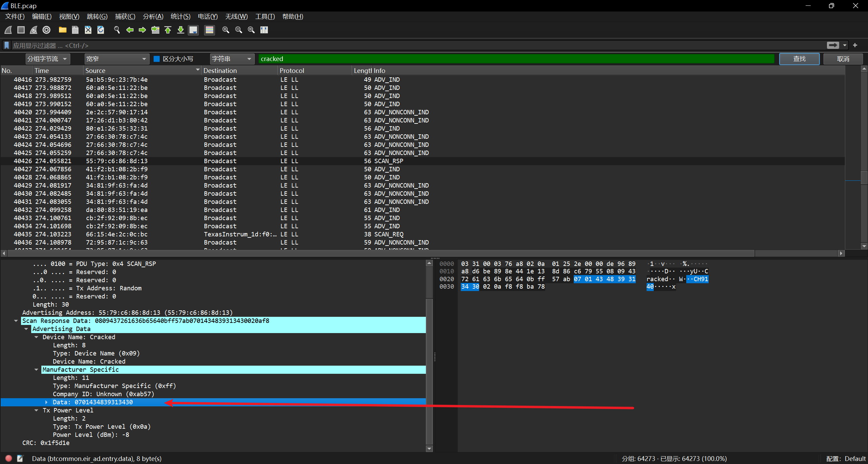Open the 统计(S) menu
868x464 pixels.
[x=180, y=16]
